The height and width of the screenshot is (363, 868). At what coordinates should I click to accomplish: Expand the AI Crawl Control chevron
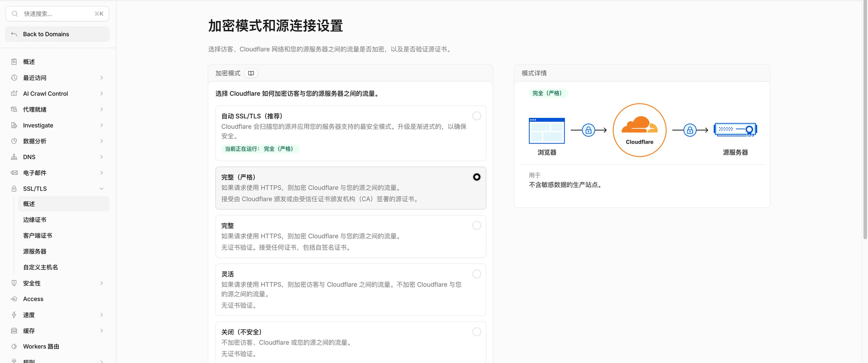point(102,93)
